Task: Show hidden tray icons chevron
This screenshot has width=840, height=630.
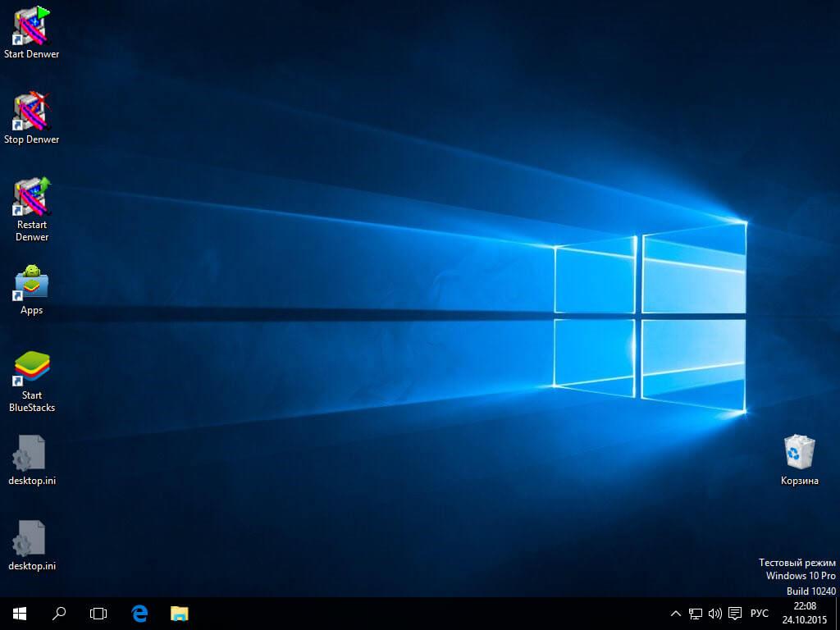Action: 676,614
